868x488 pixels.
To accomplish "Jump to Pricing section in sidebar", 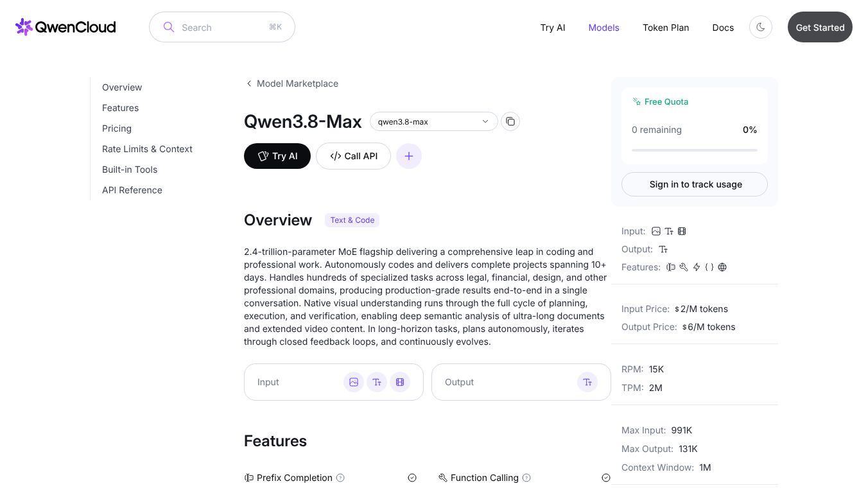I will click(x=117, y=128).
